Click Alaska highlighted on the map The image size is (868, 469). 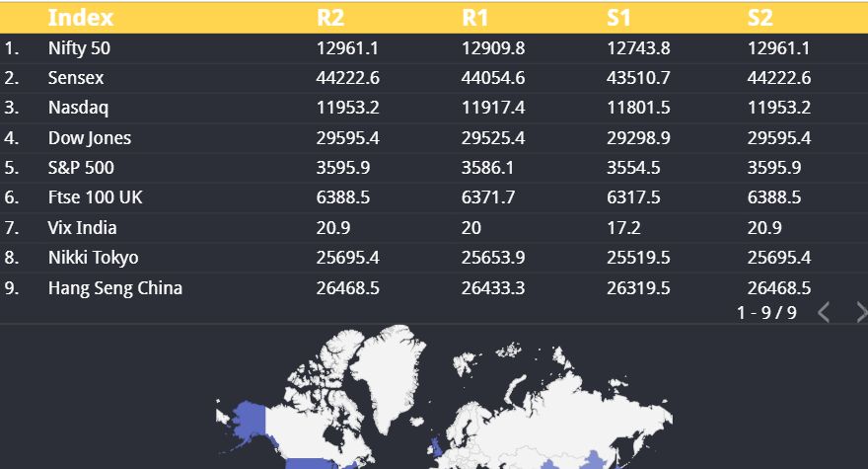coord(251,422)
